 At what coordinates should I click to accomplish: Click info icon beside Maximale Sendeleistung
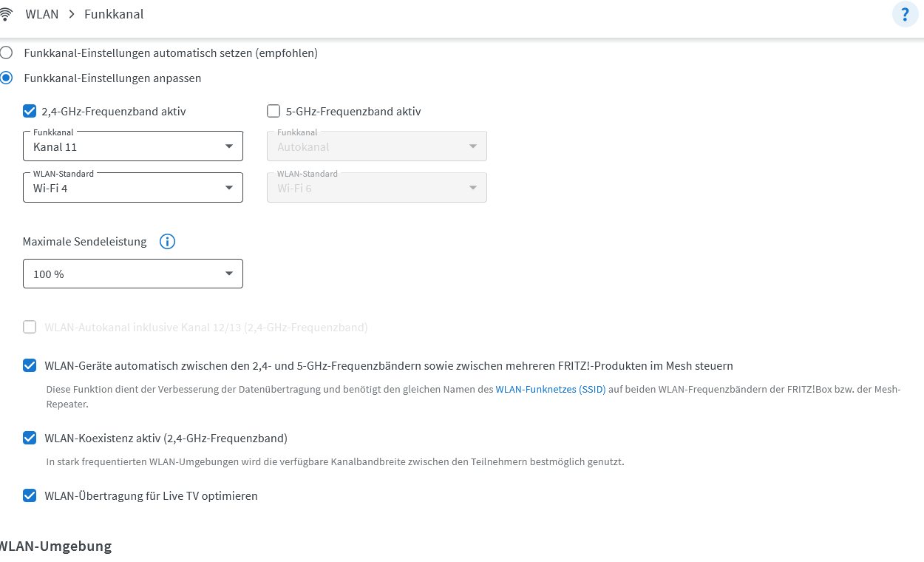pyautogui.click(x=168, y=242)
